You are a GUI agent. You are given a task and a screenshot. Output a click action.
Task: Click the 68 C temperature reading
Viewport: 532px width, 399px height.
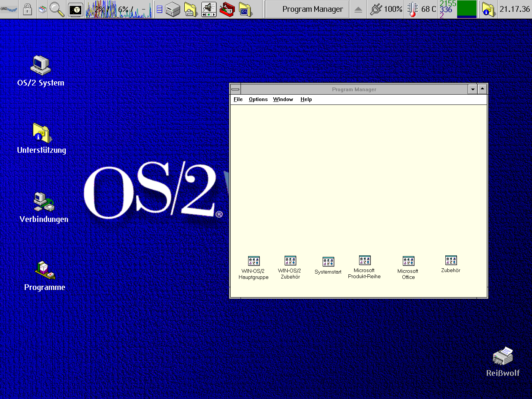[429, 9]
